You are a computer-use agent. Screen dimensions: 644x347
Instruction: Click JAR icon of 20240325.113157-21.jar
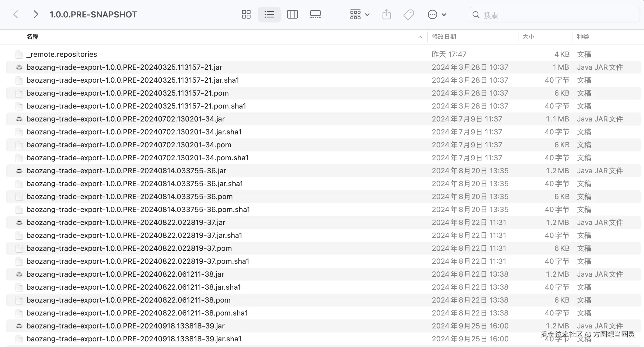click(19, 67)
